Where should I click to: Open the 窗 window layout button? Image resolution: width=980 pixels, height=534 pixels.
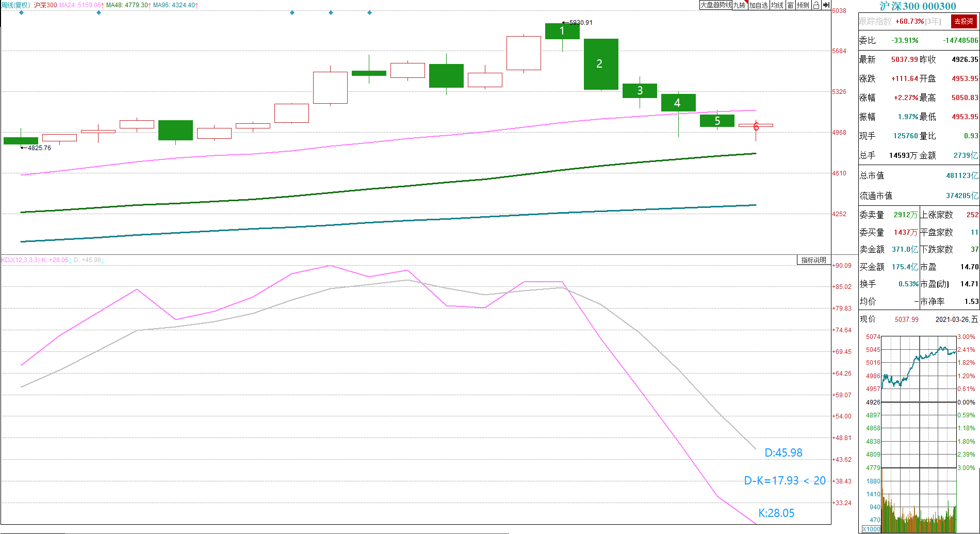790,5
